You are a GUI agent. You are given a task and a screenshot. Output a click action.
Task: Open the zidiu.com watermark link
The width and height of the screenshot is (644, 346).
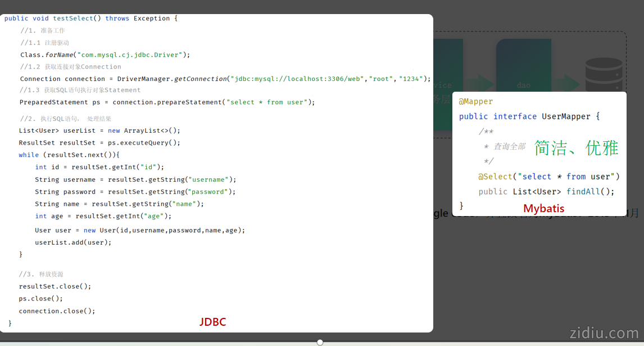604,333
